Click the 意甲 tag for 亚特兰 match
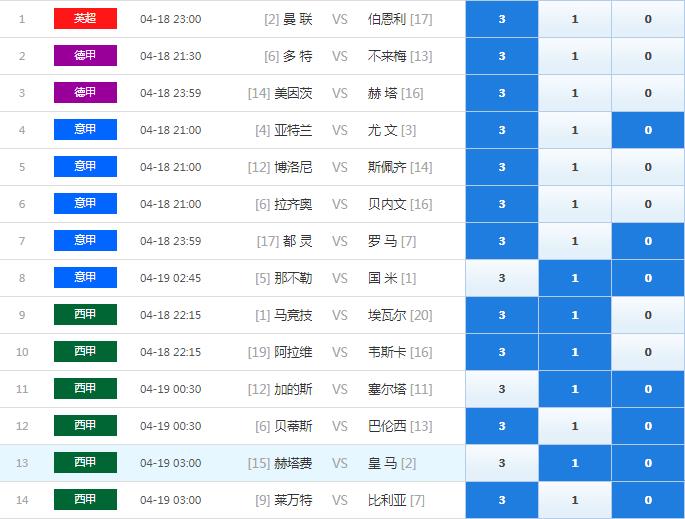Viewport: 685px width, 519px height. tap(85, 129)
